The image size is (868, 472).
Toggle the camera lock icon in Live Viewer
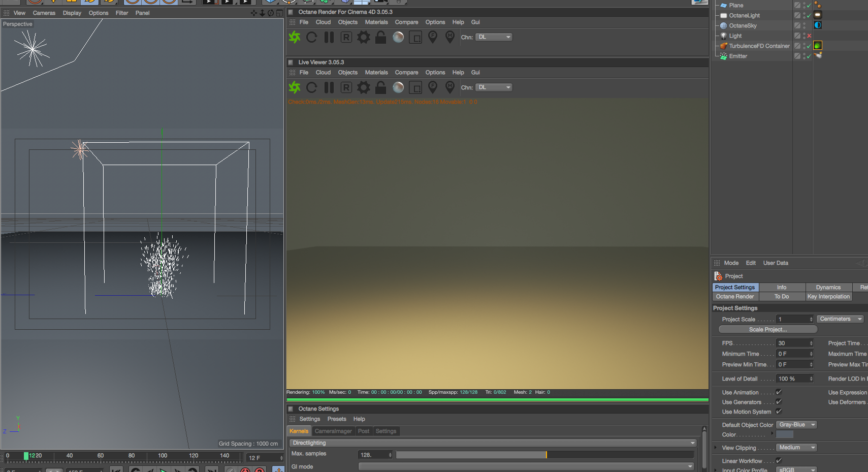[x=381, y=87]
